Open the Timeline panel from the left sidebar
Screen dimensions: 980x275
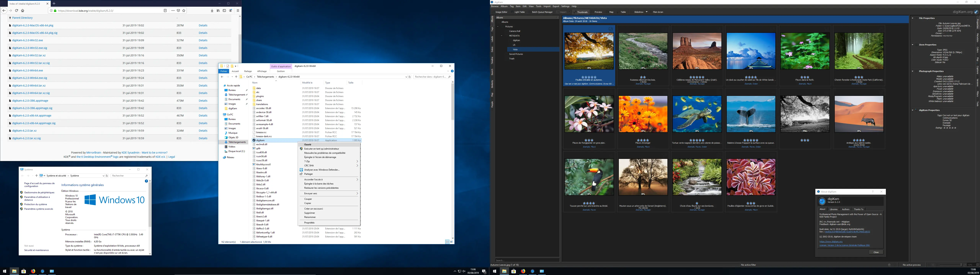coord(493,61)
